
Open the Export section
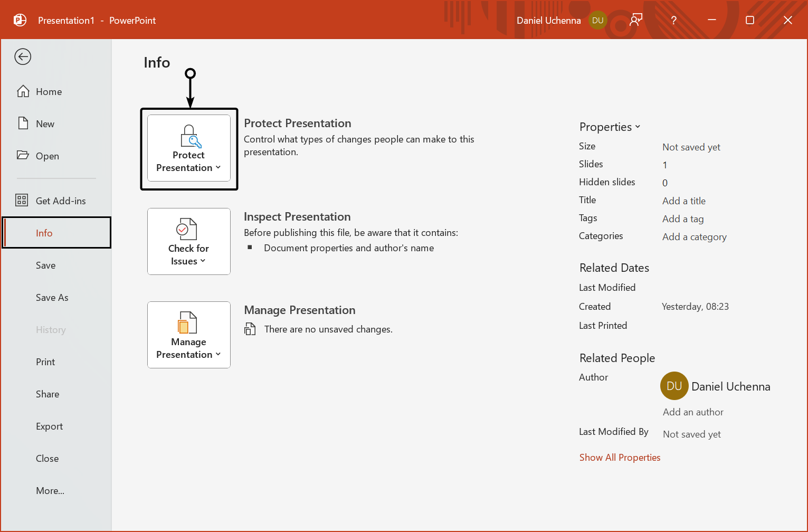pos(49,426)
